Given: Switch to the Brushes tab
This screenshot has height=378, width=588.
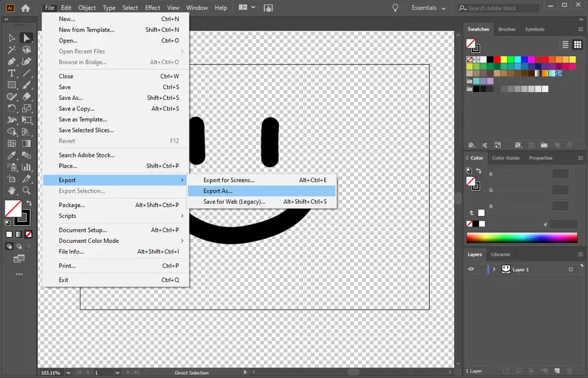Looking at the screenshot, I should (507, 29).
